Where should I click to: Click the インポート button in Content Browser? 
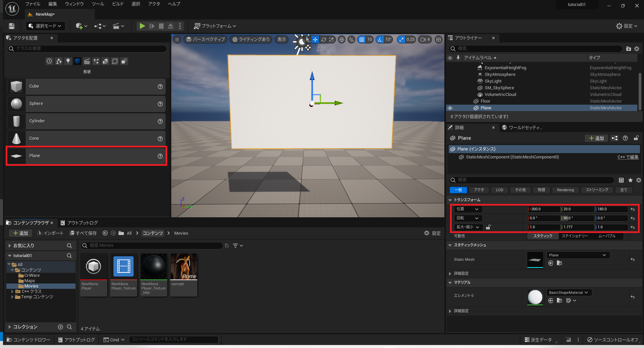tap(50, 233)
